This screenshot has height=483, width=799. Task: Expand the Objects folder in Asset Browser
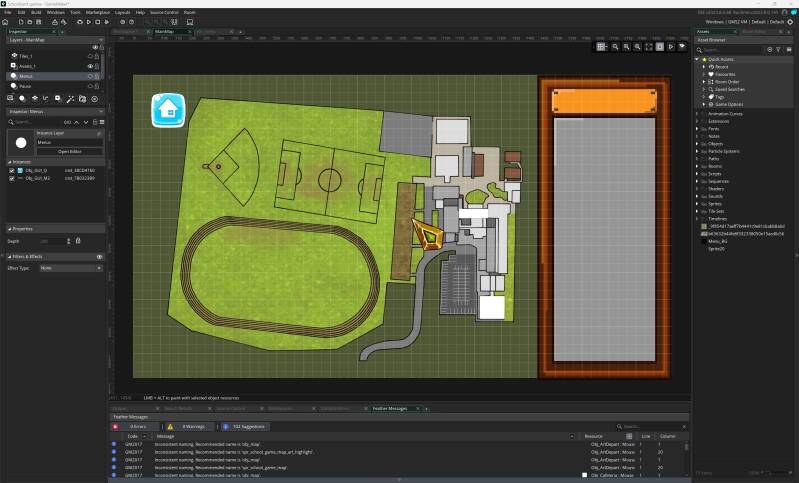(x=697, y=143)
